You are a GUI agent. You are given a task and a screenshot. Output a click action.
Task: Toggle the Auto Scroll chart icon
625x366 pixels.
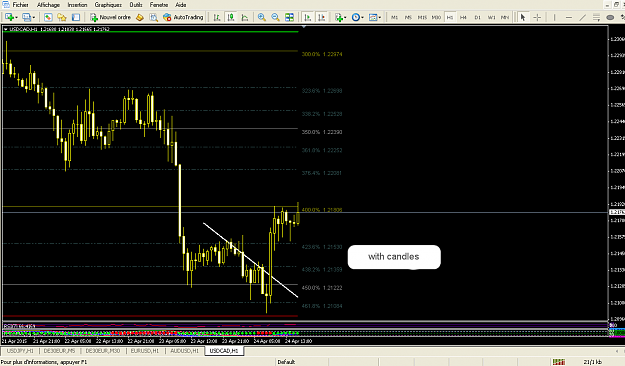(307, 17)
